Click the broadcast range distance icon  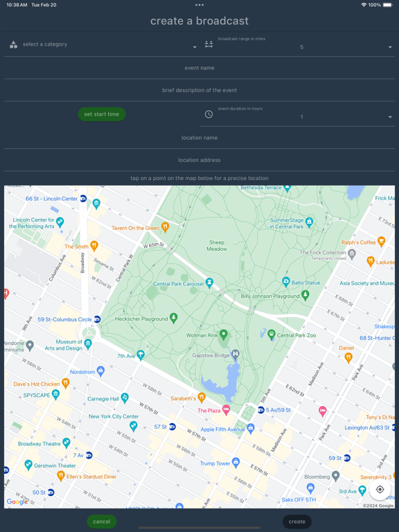pyautogui.click(x=209, y=44)
